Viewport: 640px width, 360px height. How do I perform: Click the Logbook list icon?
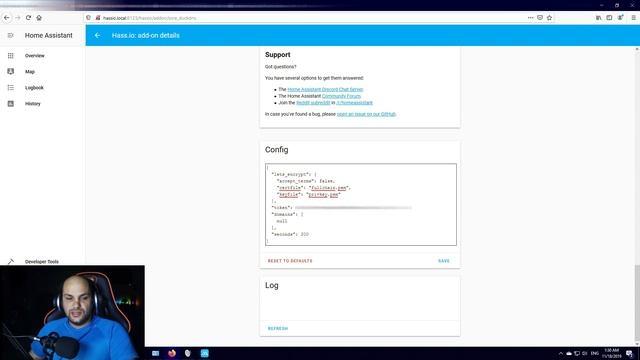[11, 88]
